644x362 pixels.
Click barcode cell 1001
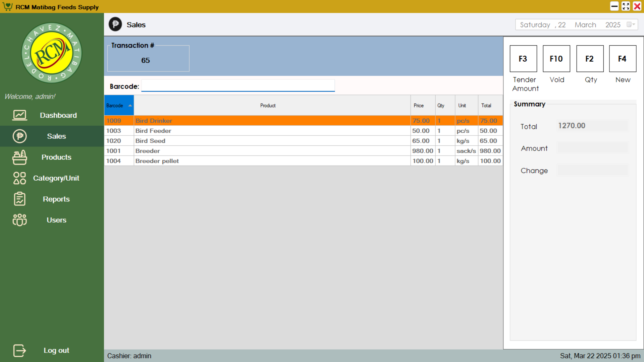pos(119,151)
